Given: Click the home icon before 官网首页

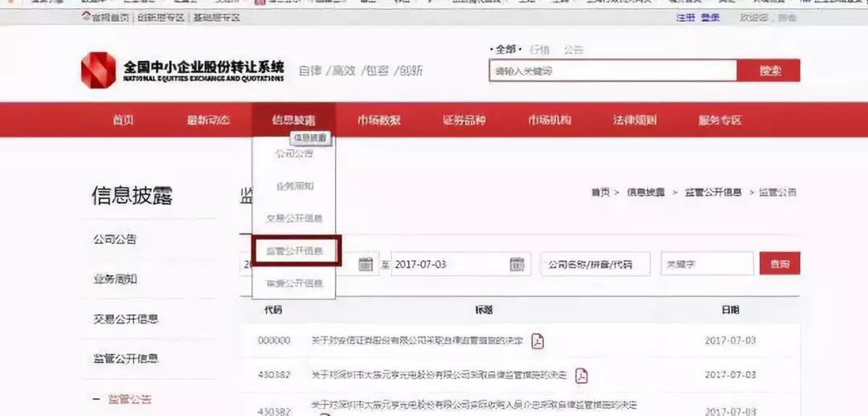Looking at the screenshot, I should [x=86, y=17].
